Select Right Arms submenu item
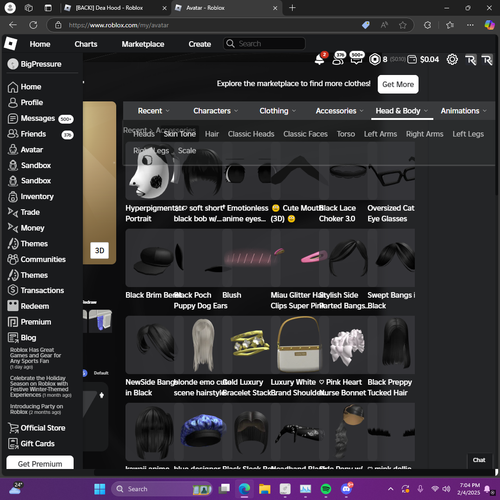The image size is (500, 500). (425, 134)
